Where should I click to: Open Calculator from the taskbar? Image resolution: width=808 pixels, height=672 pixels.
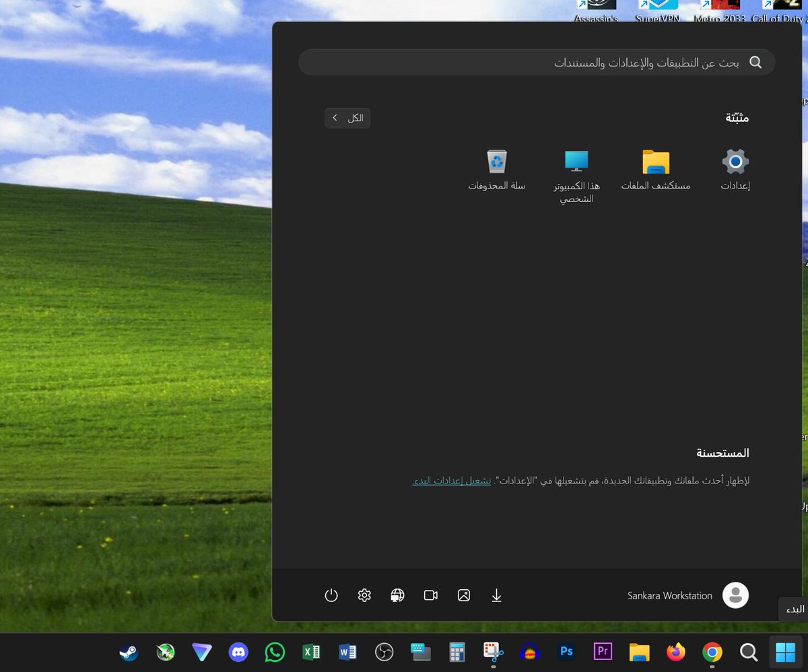(457, 652)
